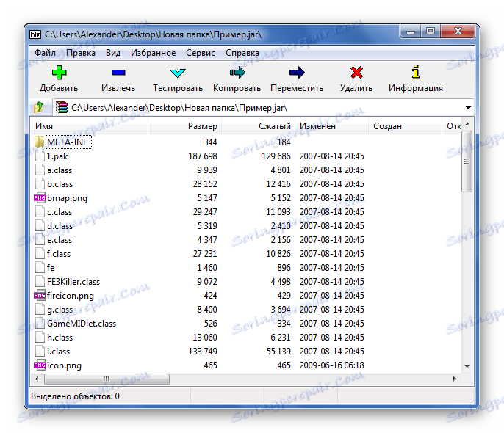Select the file named fe
The width and height of the screenshot is (504, 433).
tap(51, 268)
